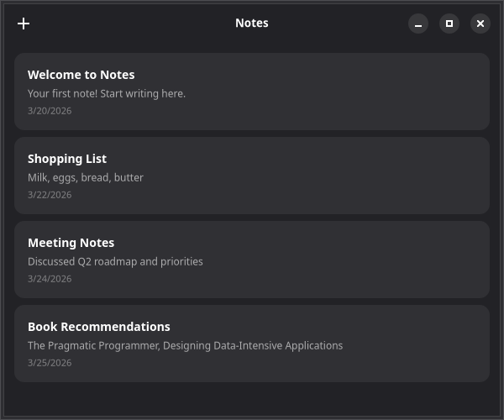Maximize the Notes window
The height and width of the screenshot is (420, 504).
[x=449, y=24]
